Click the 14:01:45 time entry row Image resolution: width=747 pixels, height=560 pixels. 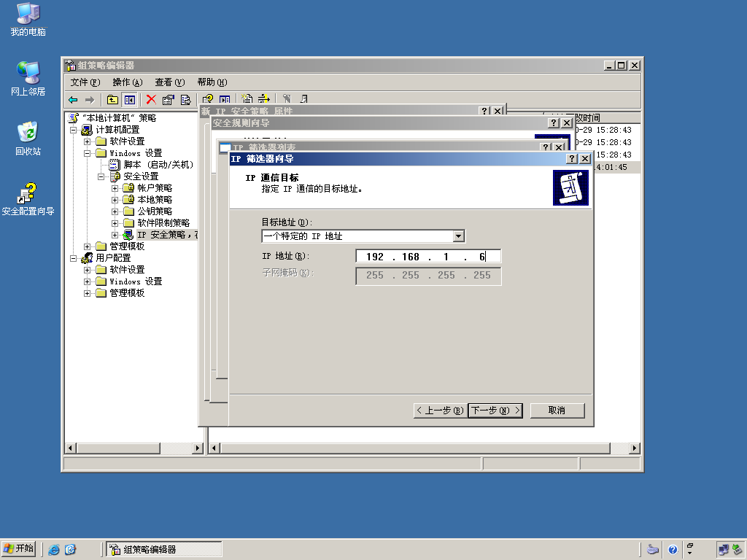[x=617, y=167]
